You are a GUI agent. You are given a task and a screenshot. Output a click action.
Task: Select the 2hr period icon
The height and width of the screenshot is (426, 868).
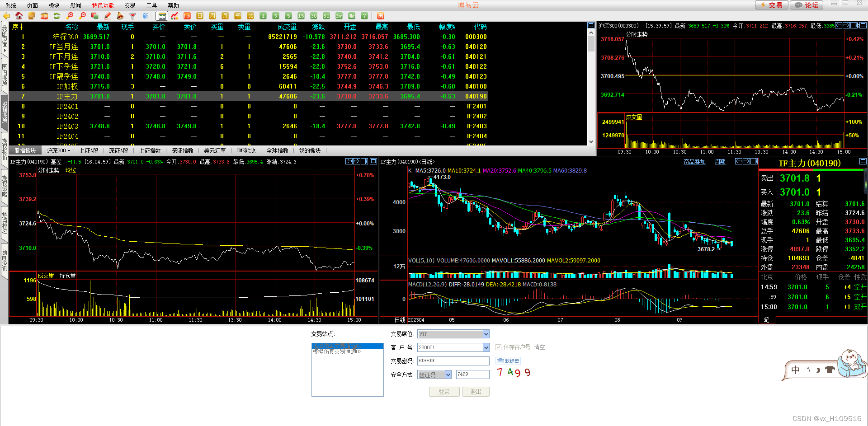[x=339, y=16]
